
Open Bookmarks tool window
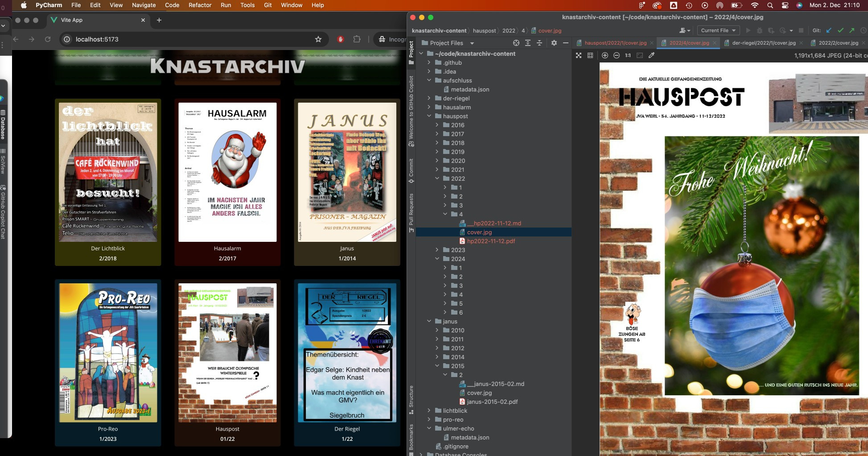click(x=411, y=439)
